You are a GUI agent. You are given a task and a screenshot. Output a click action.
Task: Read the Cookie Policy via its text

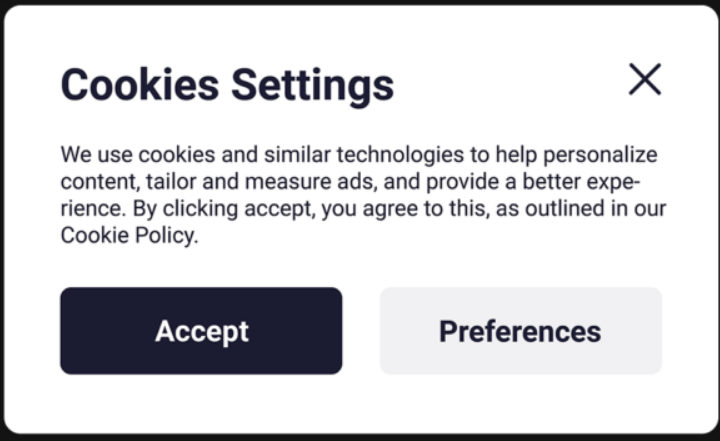coord(129,236)
